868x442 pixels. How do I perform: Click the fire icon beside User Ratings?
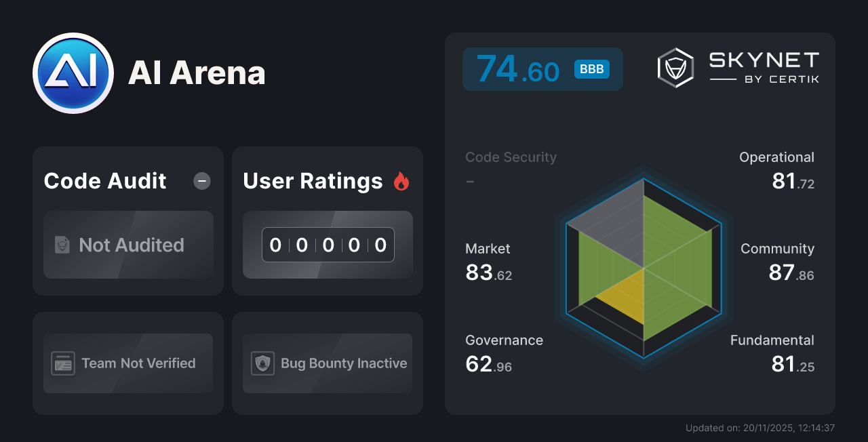pos(401,180)
